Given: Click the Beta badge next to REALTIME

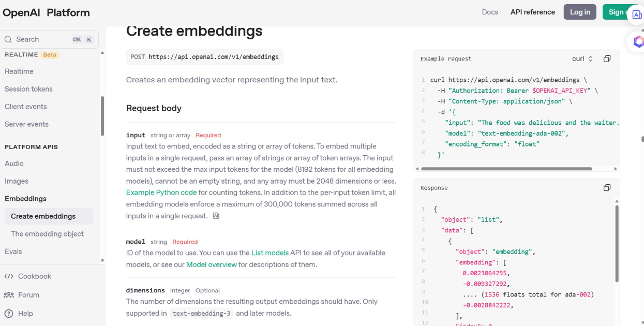Looking at the screenshot, I should pyautogui.click(x=50, y=54).
